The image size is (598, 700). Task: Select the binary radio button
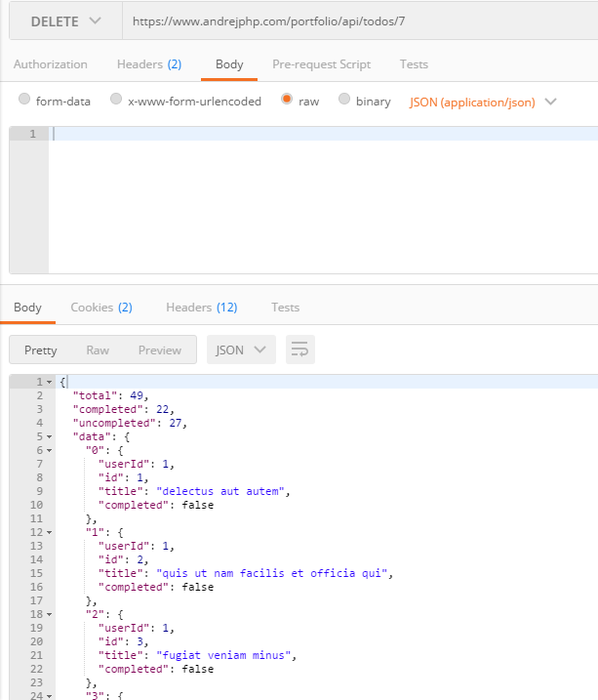coord(343,99)
